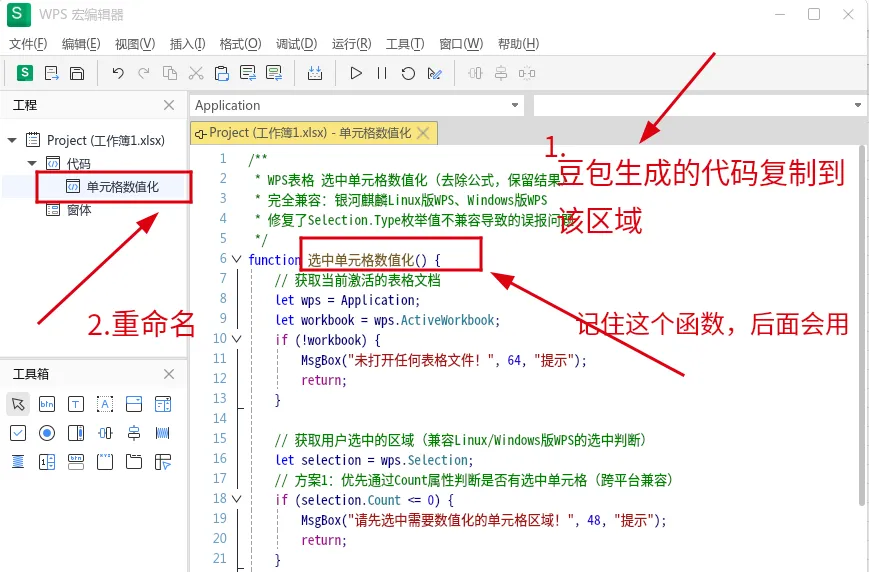Screen dimensions: 869x572
Task: Open the 运行(R) menu
Action: (351, 44)
